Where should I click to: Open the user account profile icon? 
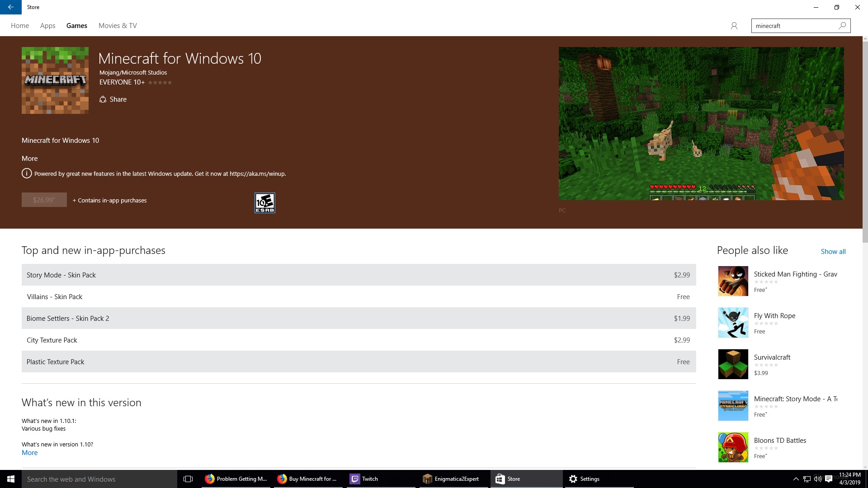click(x=734, y=26)
